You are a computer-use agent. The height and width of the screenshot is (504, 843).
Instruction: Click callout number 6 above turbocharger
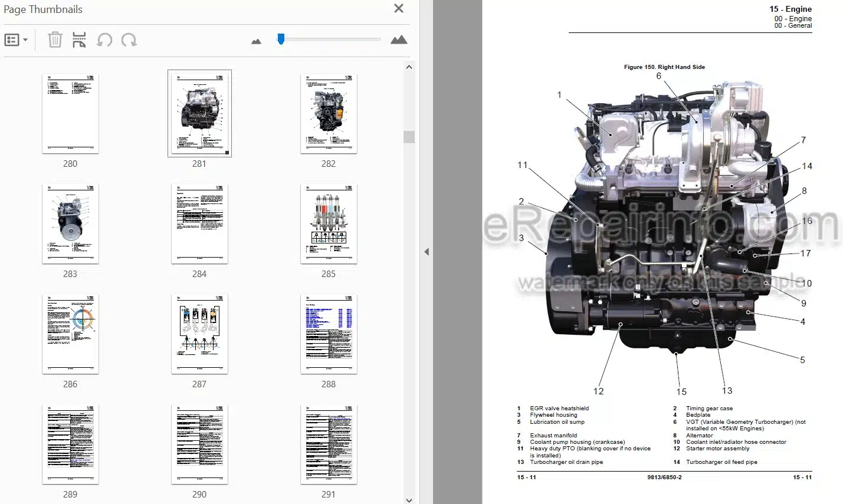(x=659, y=76)
